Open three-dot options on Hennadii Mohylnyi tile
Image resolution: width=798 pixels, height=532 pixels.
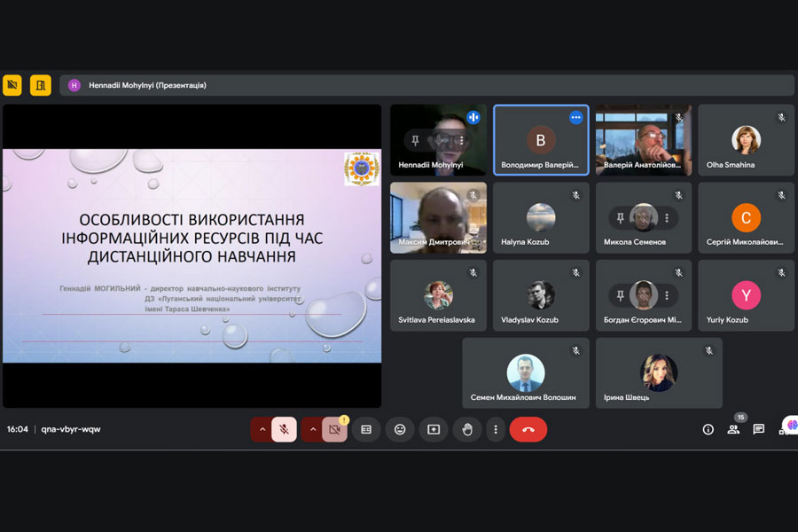[461, 140]
